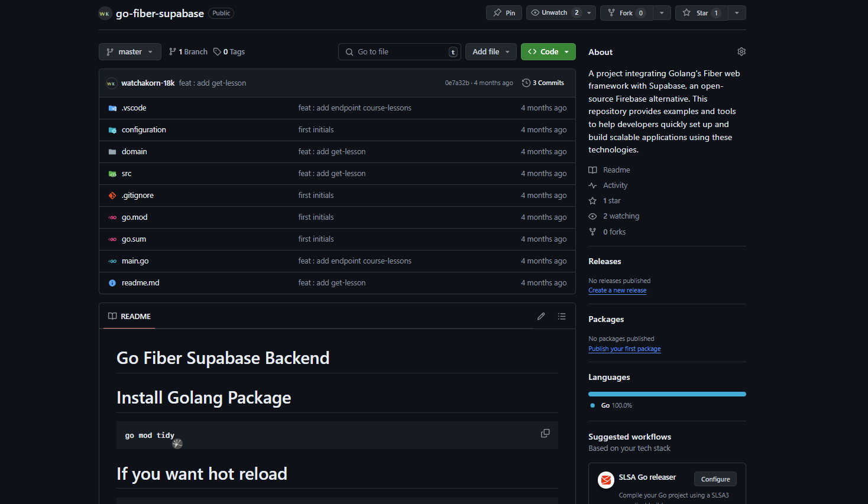Open the main.go file

tap(135, 261)
